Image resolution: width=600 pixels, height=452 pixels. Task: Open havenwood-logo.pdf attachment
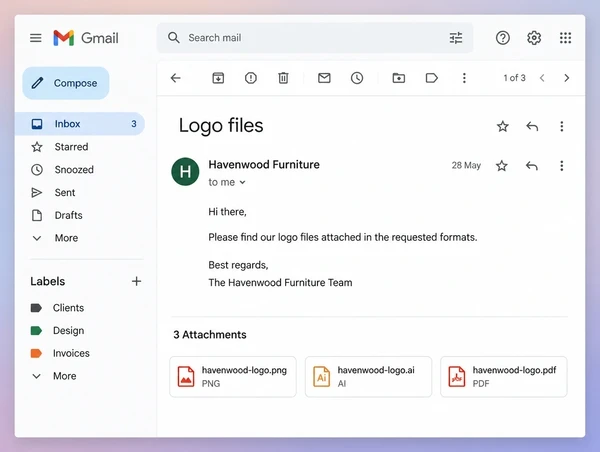click(504, 377)
